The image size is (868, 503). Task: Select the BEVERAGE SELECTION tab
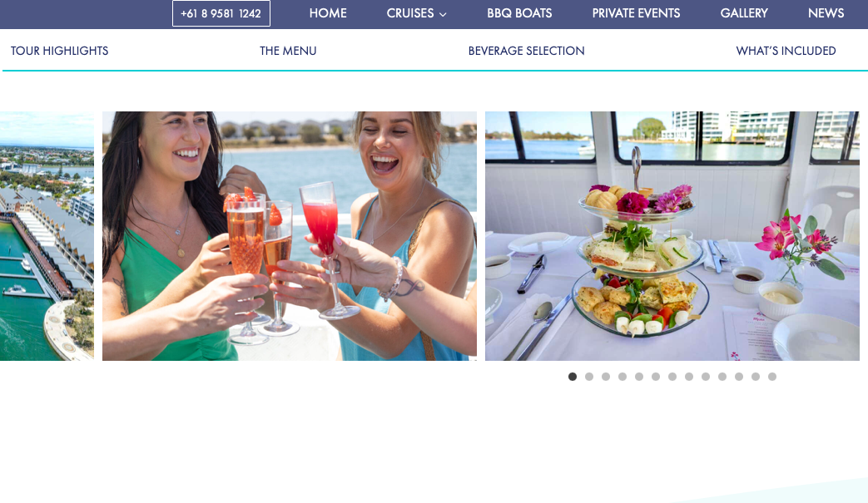(527, 51)
